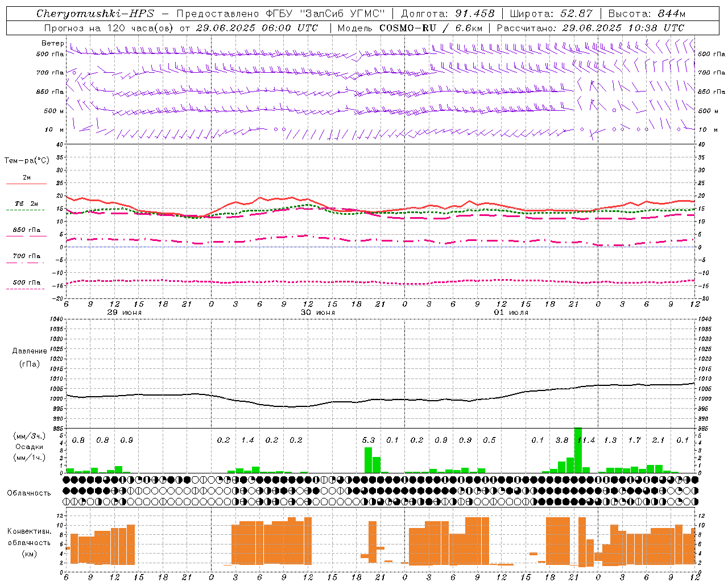Click the 29 июня date label

(125, 313)
